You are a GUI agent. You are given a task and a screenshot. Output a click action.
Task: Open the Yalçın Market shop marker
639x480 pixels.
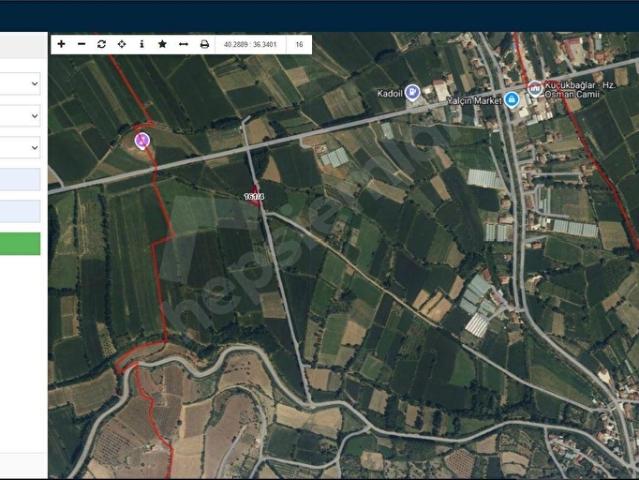point(511,99)
